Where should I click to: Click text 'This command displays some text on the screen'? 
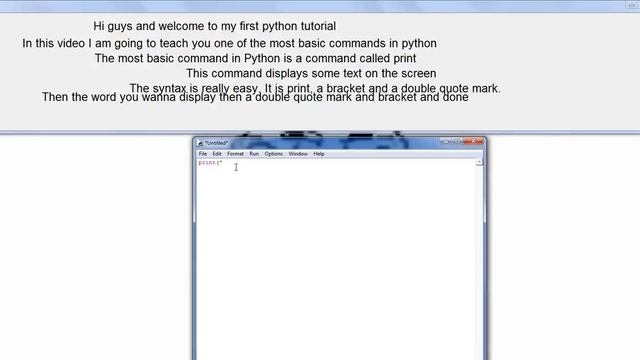click(x=311, y=73)
